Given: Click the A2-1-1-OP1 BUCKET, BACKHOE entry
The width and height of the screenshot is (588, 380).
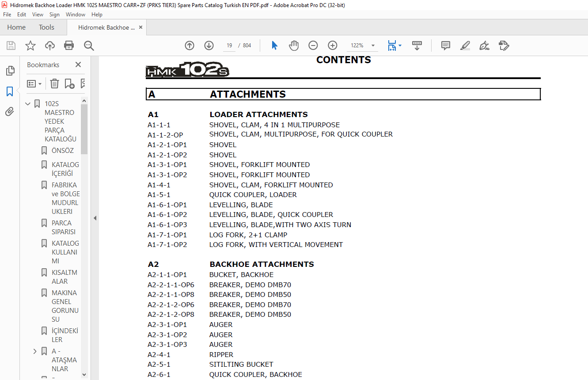Looking at the screenshot, I should pyautogui.click(x=210, y=275).
